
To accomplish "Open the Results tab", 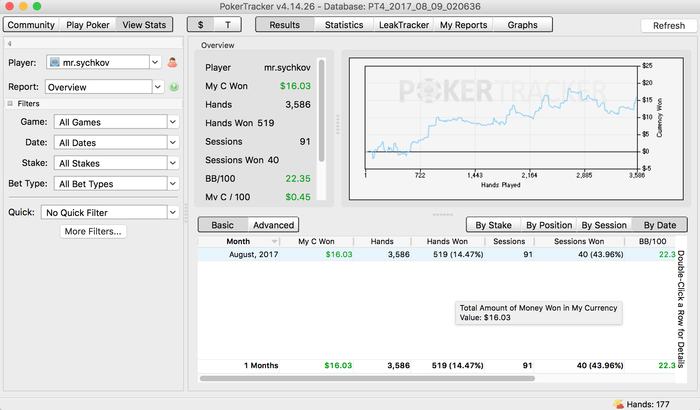I will click(284, 25).
